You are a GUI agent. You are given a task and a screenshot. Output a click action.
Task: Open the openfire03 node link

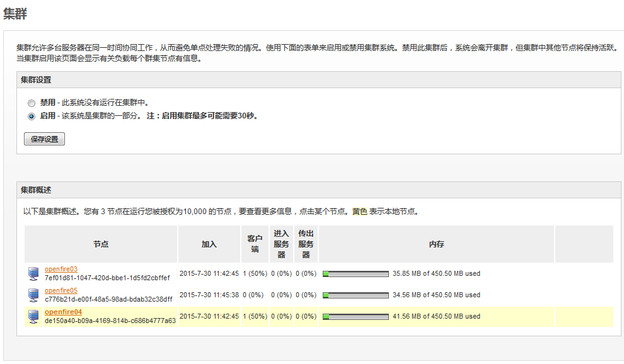tap(60, 268)
